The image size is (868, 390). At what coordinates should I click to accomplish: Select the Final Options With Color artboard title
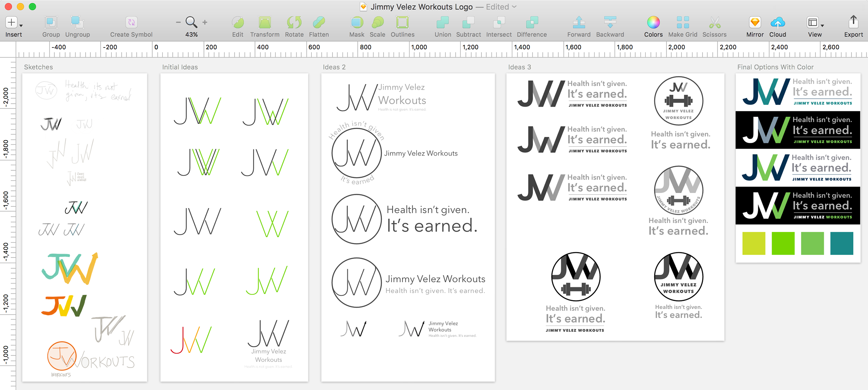tap(775, 67)
